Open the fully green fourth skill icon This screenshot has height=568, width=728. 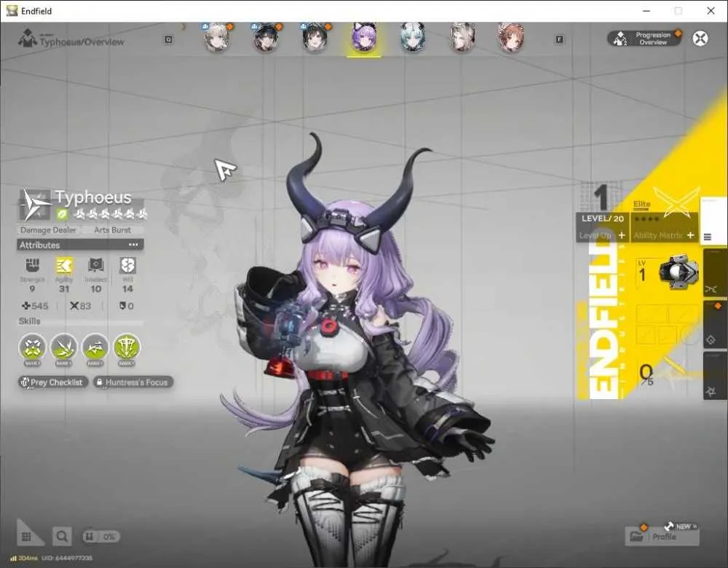(x=126, y=347)
